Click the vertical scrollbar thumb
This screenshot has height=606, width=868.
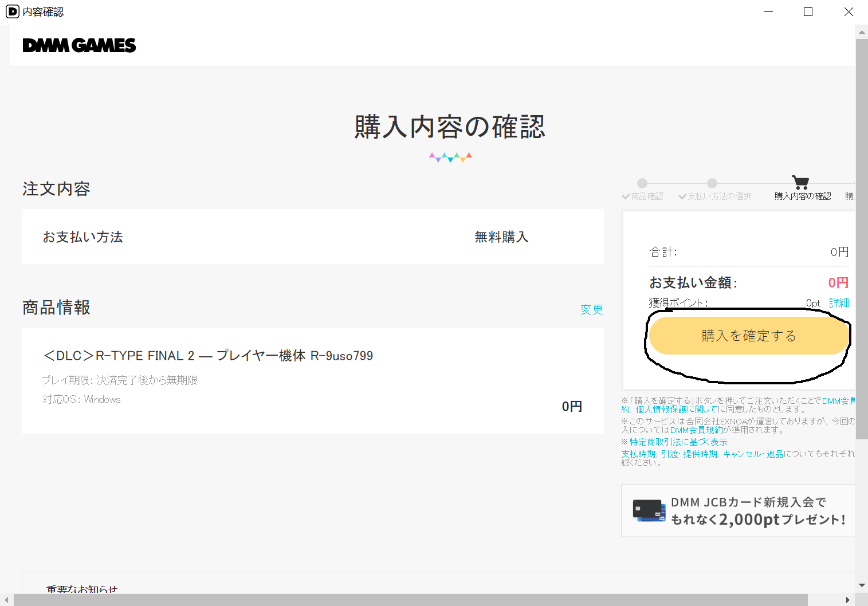coord(862,239)
